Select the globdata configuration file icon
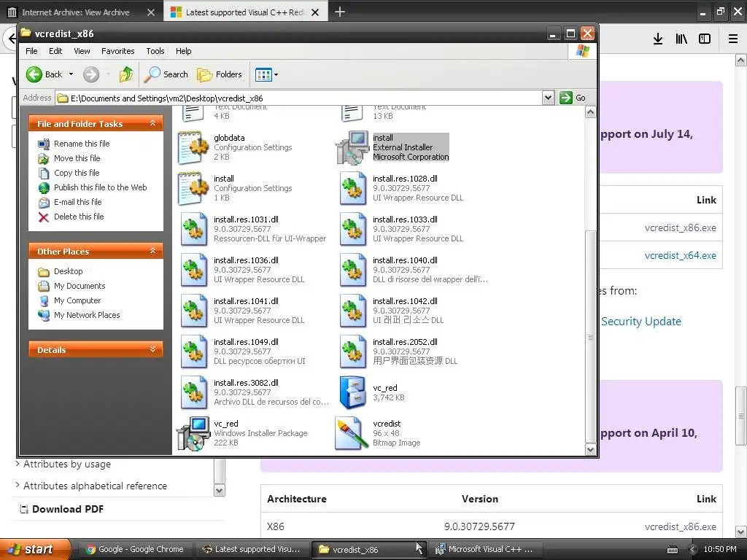Screen dimensions: 747x560 193,147
